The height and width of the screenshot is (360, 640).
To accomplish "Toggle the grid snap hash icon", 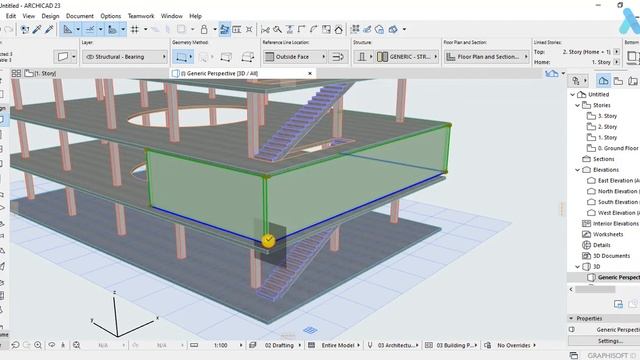I will [x=135, y=29].
